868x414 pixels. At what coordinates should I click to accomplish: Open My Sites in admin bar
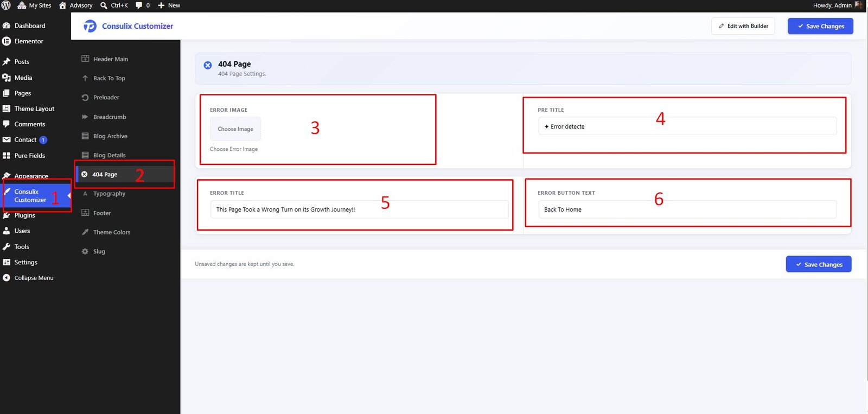34,5
